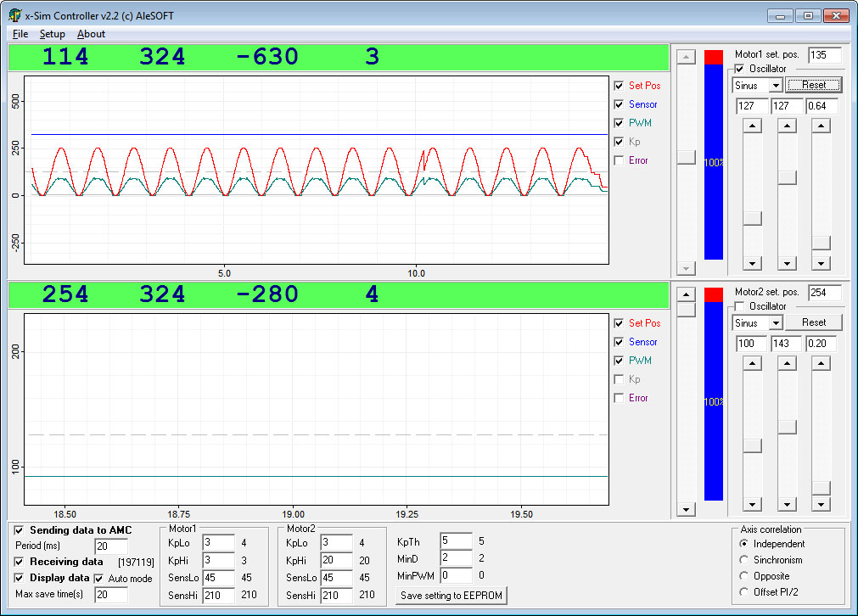Open the Motor1 Sinus waveform dropdown
The width and height of the screenshot is (858, 616).
coord(775,86)
